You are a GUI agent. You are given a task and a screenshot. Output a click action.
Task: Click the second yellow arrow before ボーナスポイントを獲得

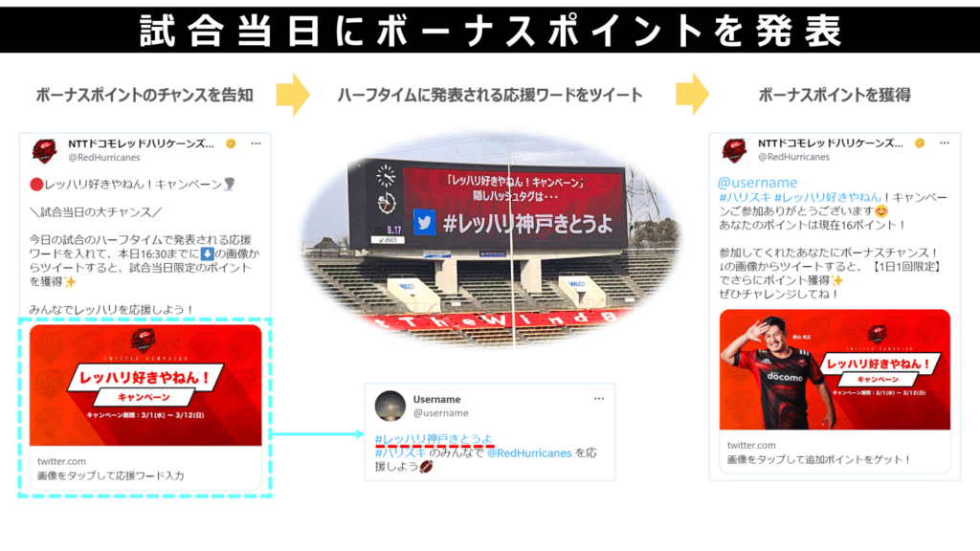click(x=692, y=95)
